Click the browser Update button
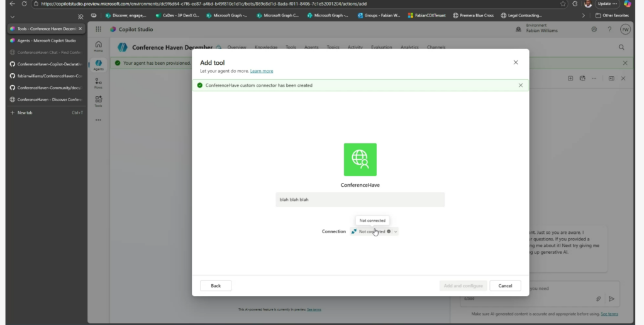 point(607,4)
